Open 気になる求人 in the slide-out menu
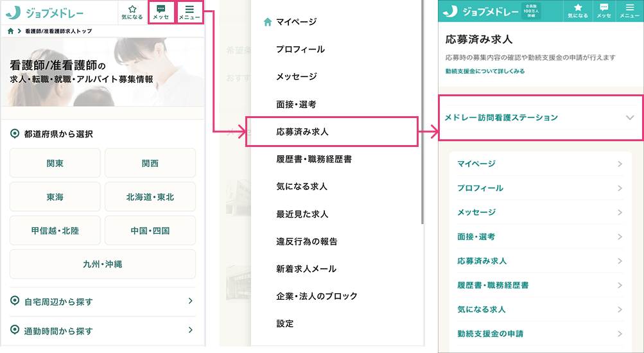Screen dimensions: 644x353 [302, 186]
